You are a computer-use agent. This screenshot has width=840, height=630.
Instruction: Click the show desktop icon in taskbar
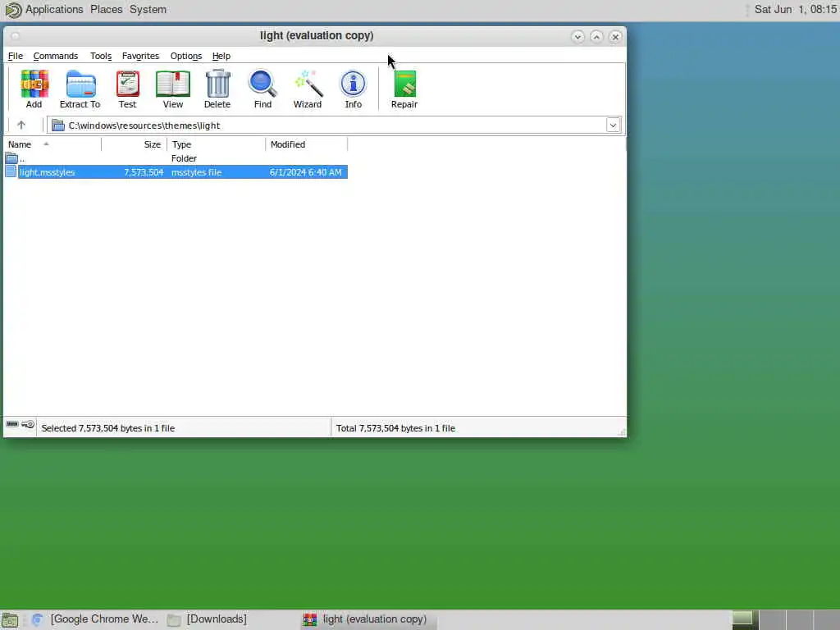coord(10,620)
